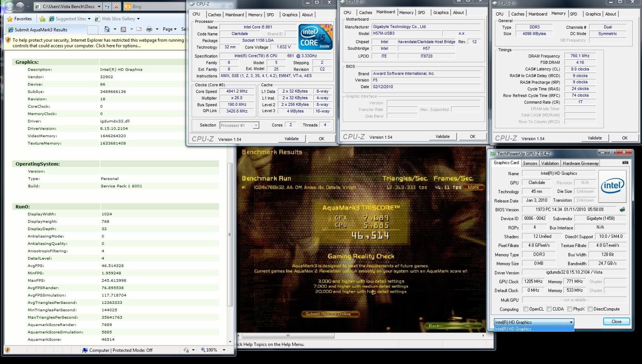Select the AvgFPS value "46.514328"
The image size is (642, 364).
[x=113, y=265]
